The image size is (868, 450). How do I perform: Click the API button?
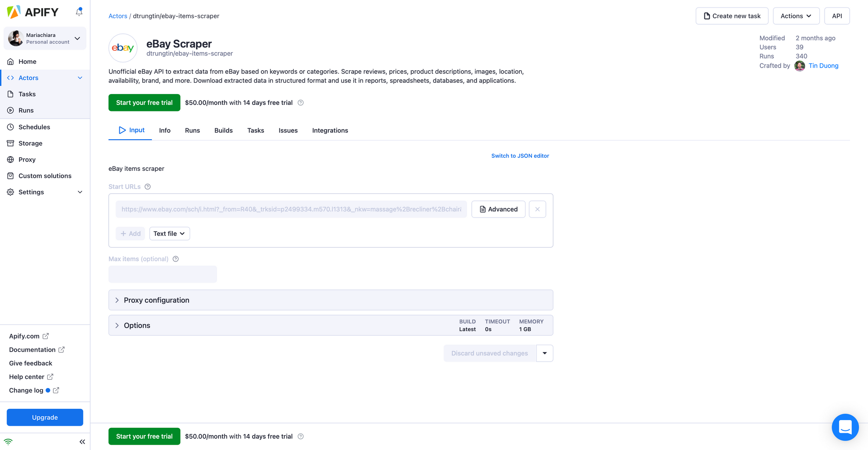(837, 16)
